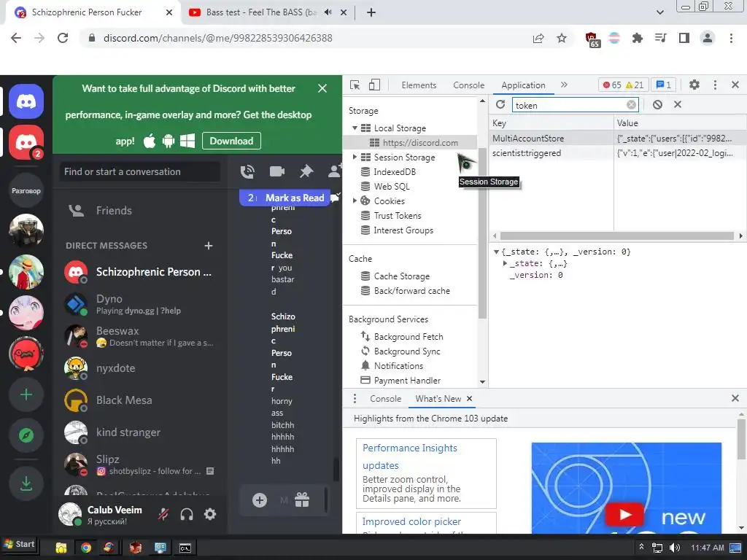Image resolution: width=747 pixels, height=560 pixels.
Task: Click the gift Nitro icon in message bar
Action: (x=302, y=500)
